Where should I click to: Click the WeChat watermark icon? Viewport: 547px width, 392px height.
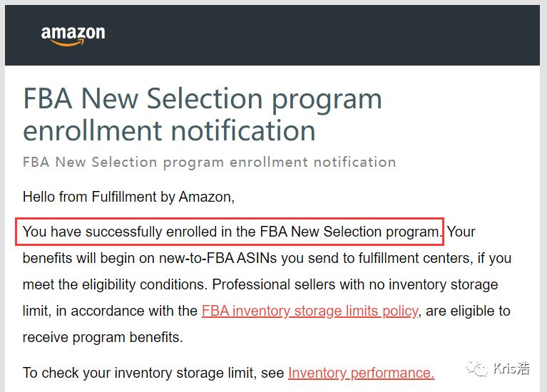point(477,368)
